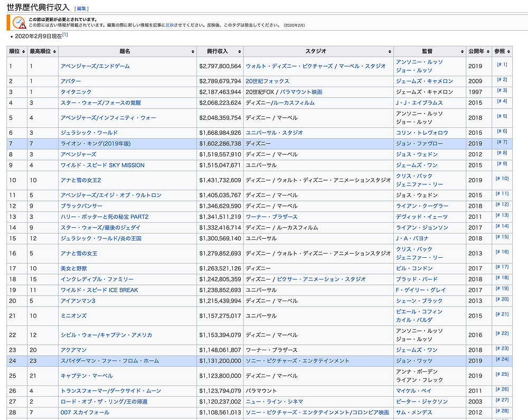Open ワイルド・スピード SKY MISSION article

click(103, 165)
